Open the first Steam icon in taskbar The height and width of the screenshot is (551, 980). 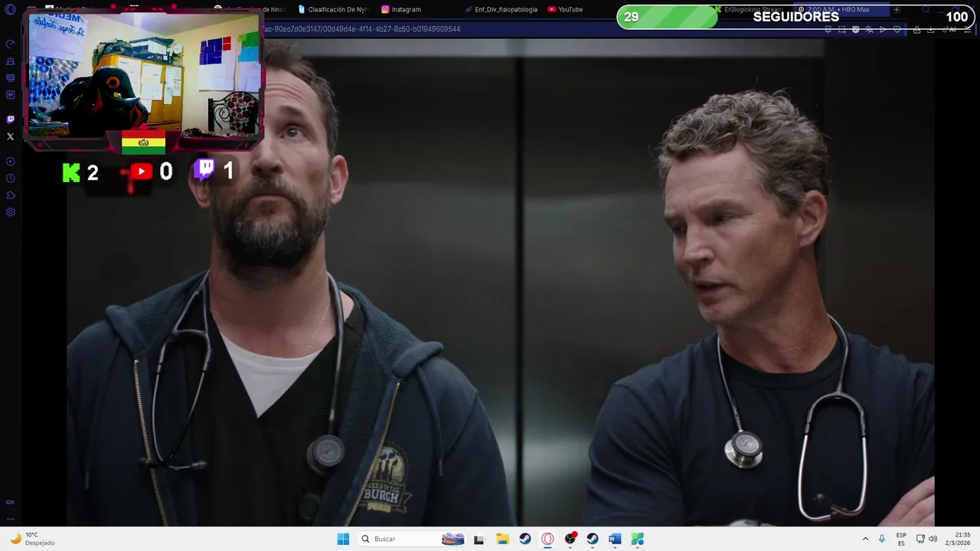tap(524, 540)
